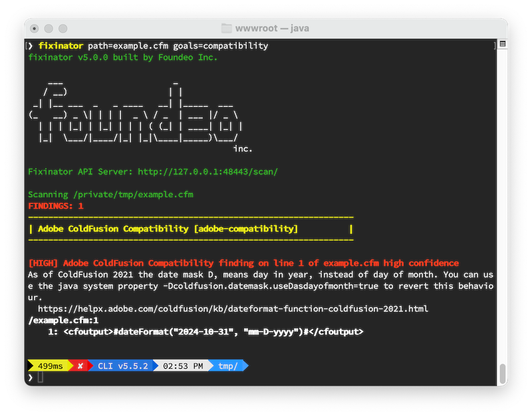Screen dimensions: 532x416
Task: Click the "FINDINGS: 1" text
Action: click(56, 206)
